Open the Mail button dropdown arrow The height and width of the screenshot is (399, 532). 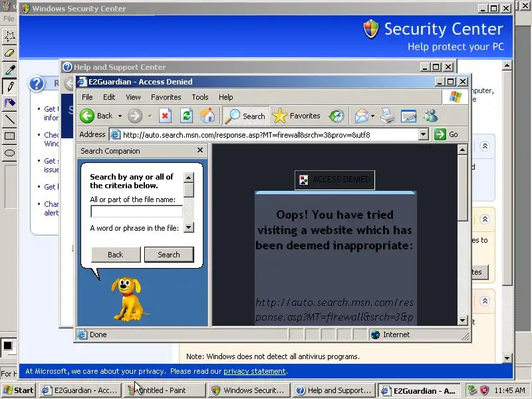tap(372, 116)
